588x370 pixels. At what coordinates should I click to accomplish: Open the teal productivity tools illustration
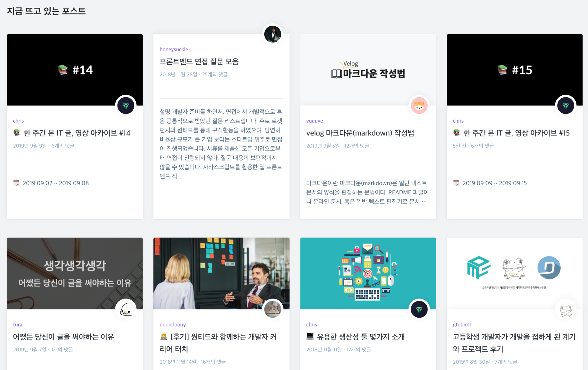point(368,273)
